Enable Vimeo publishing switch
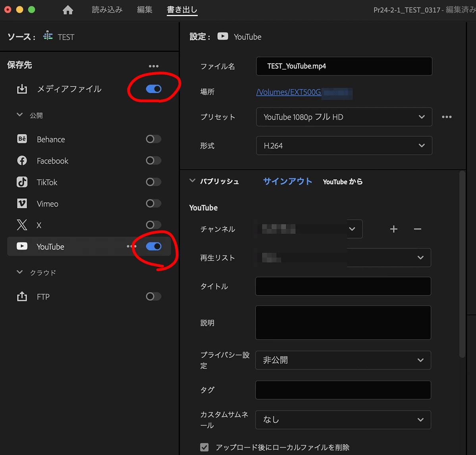The width and height of the screenshot is (476, 455). (x=154, y=203)
